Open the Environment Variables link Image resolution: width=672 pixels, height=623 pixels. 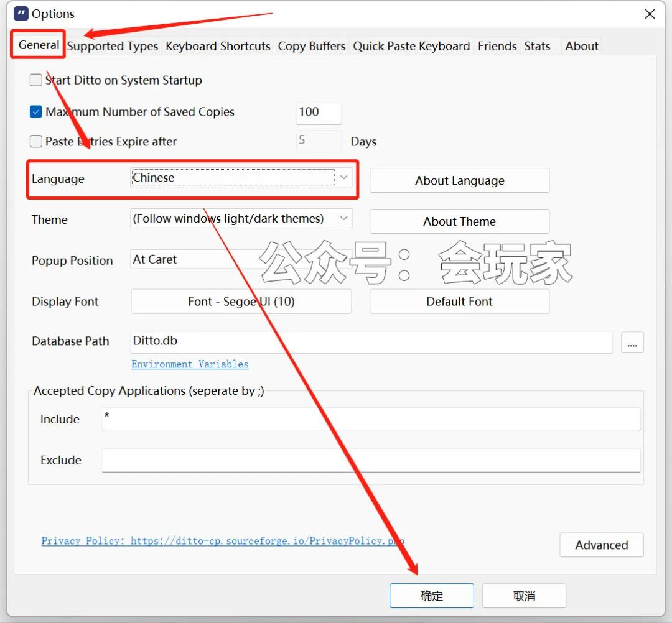pos(190,364)
